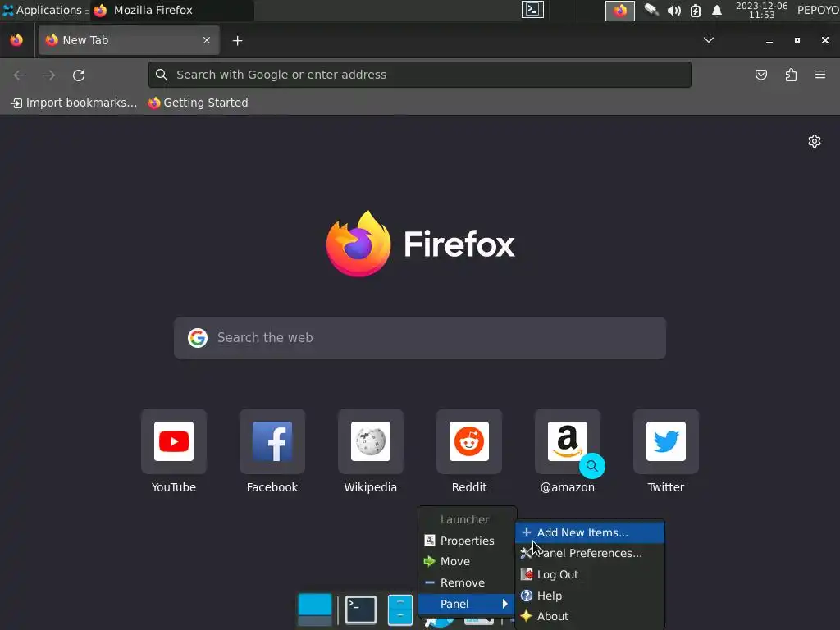Click the date and time clock
Image resolution: width=840 pixels, height=630 pixels.
click(x=761, y=10)
